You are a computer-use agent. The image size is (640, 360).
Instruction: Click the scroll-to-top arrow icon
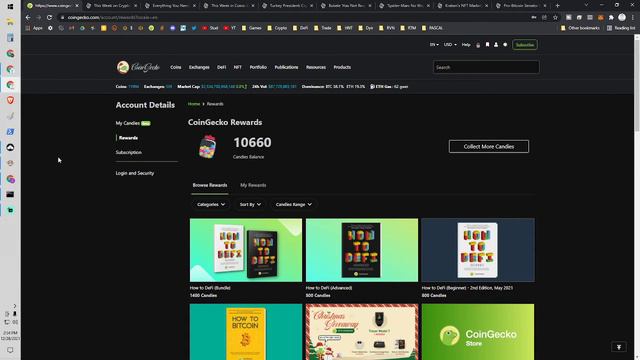pyautogui.click(x=619, y=347)
